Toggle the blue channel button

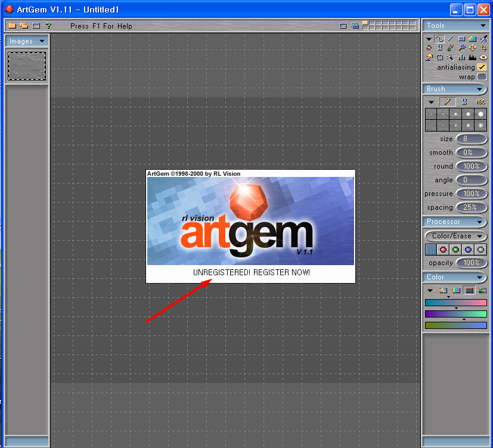coord(468,250)
